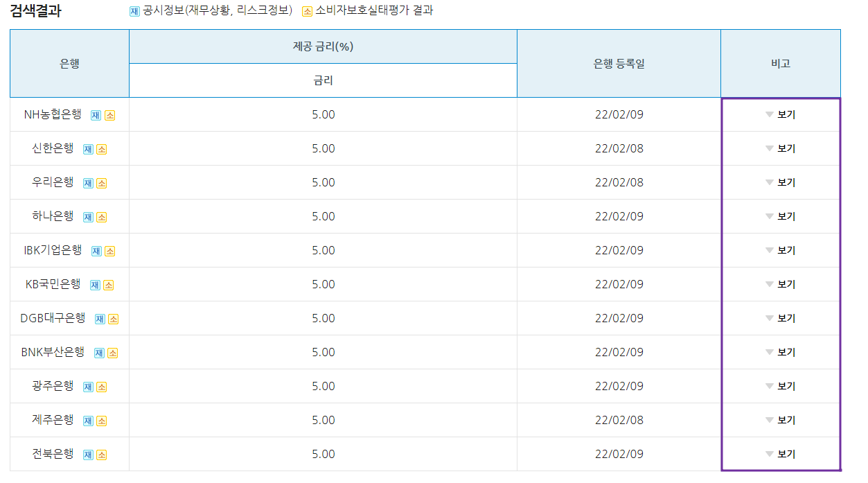
Task: Click the 검색결과 heading
Action: pyautogui.click(x=35, y=11)
